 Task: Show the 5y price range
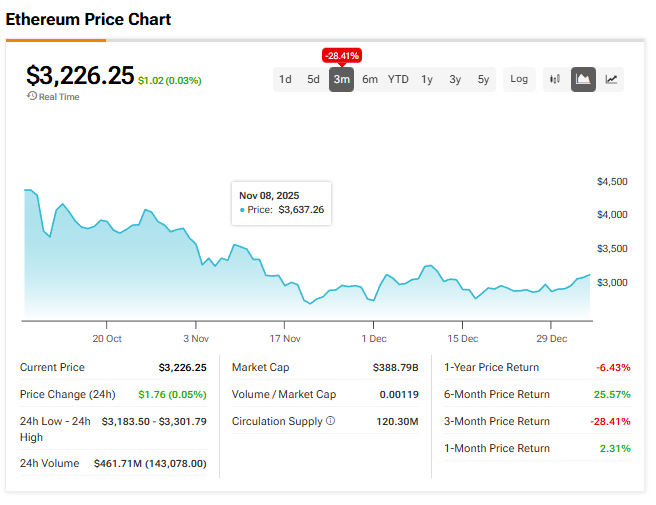pyautogui.click(x=484, y=79)
